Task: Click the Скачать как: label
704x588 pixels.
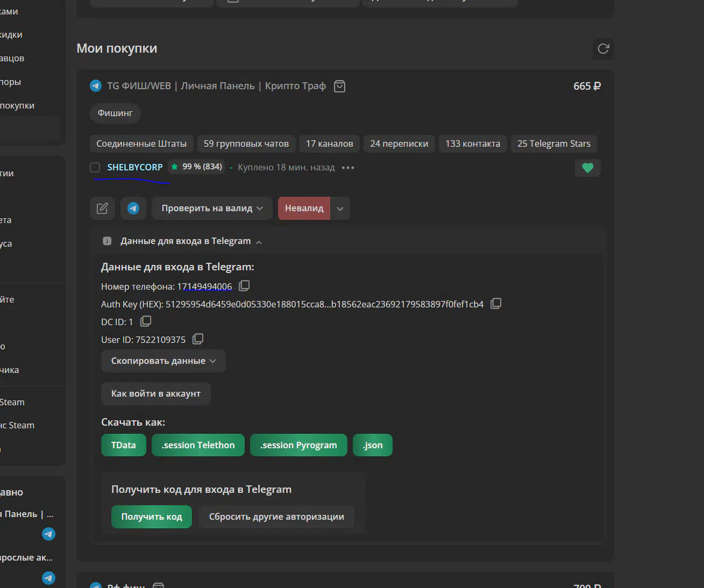Action: pyautogui.click(x=133, y=422)
